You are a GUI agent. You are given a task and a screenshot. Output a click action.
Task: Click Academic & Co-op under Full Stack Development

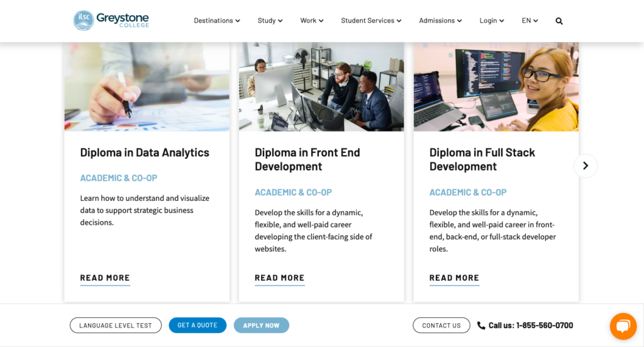(468, 193)
